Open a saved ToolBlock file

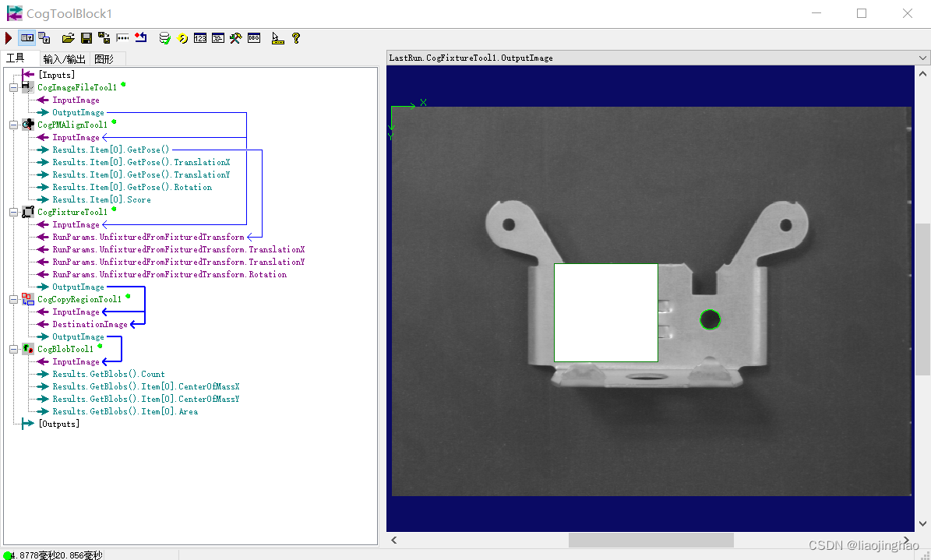click(x=69, y=37)
